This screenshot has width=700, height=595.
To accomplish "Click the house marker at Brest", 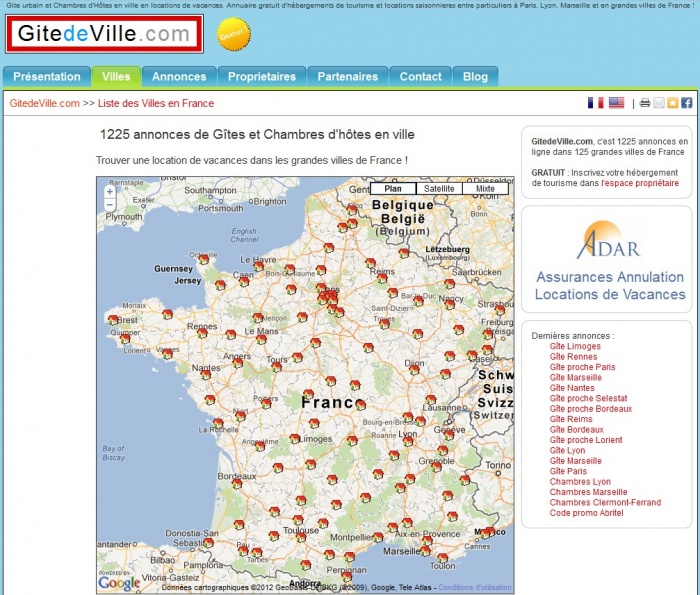I will pos(113,319).
